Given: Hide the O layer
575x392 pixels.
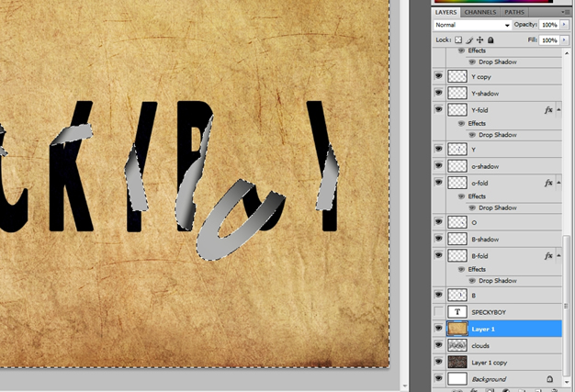Looking at the screenshot, I should click(x=438, y=221).
